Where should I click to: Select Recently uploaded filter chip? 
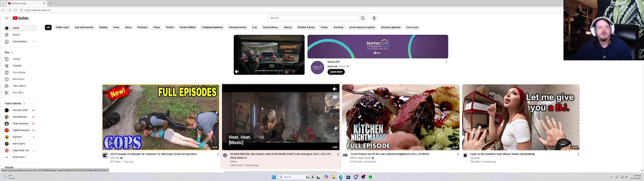point(391,27)
